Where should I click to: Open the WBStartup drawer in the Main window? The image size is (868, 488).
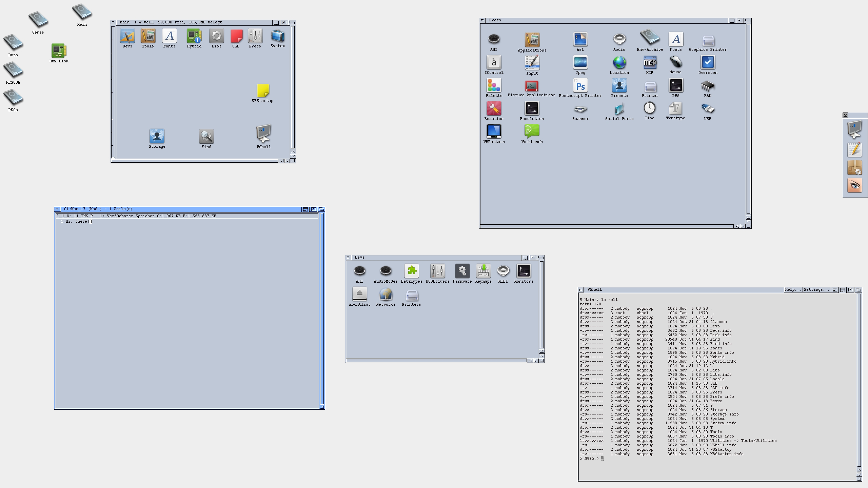[x=263, y=91]
